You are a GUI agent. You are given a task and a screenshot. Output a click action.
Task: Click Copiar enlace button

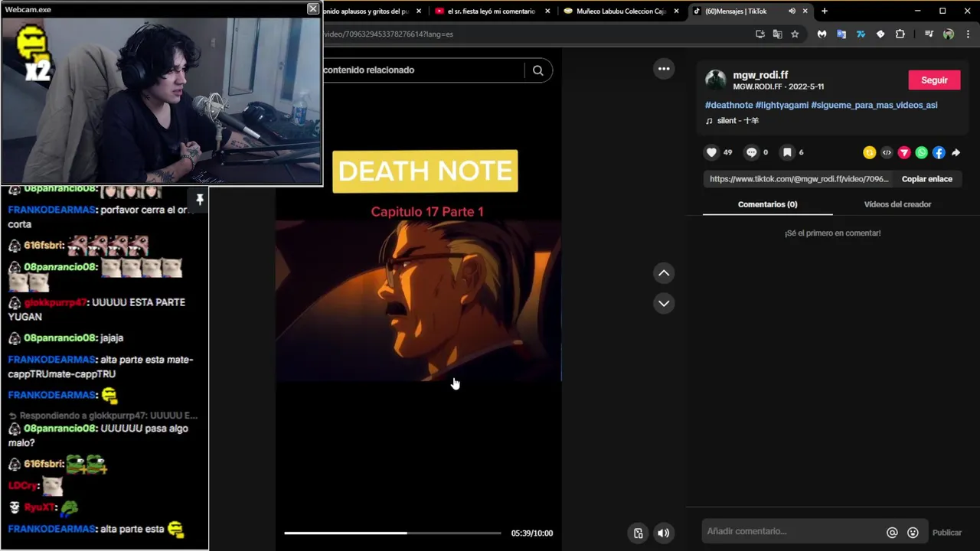click(926, 179)
